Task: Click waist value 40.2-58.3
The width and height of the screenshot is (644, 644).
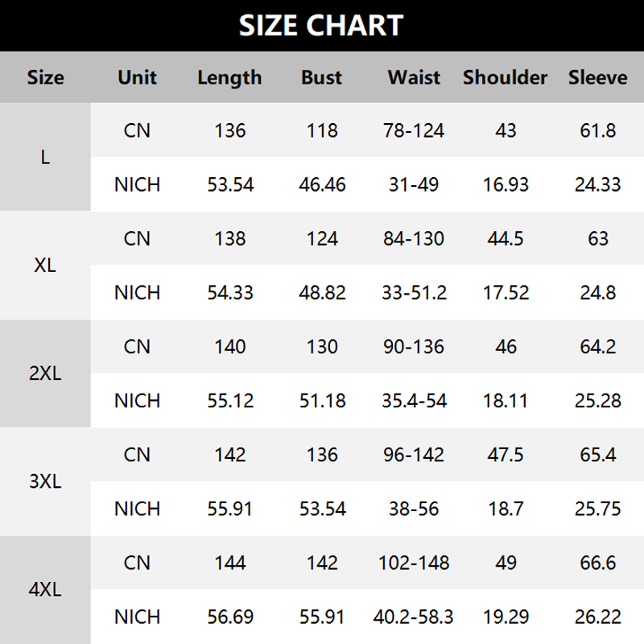Action: click(414, 617)
